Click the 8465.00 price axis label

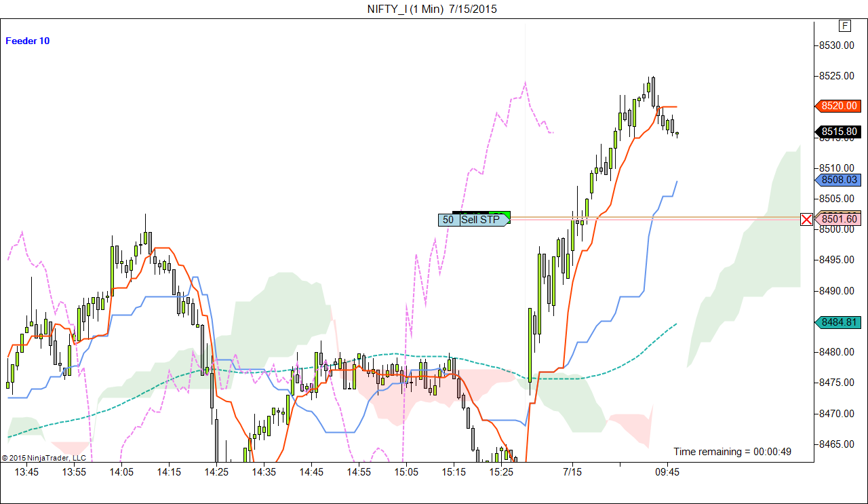835,444
